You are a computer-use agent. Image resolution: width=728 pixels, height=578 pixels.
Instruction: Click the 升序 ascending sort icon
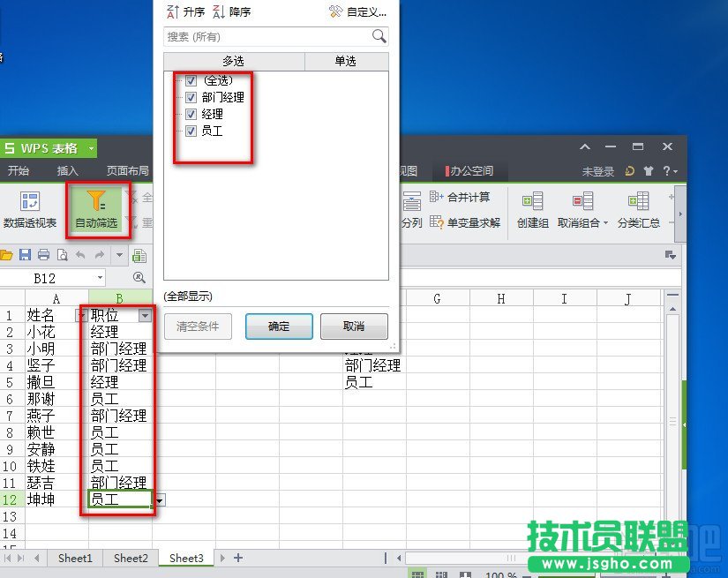coord(173,11)
